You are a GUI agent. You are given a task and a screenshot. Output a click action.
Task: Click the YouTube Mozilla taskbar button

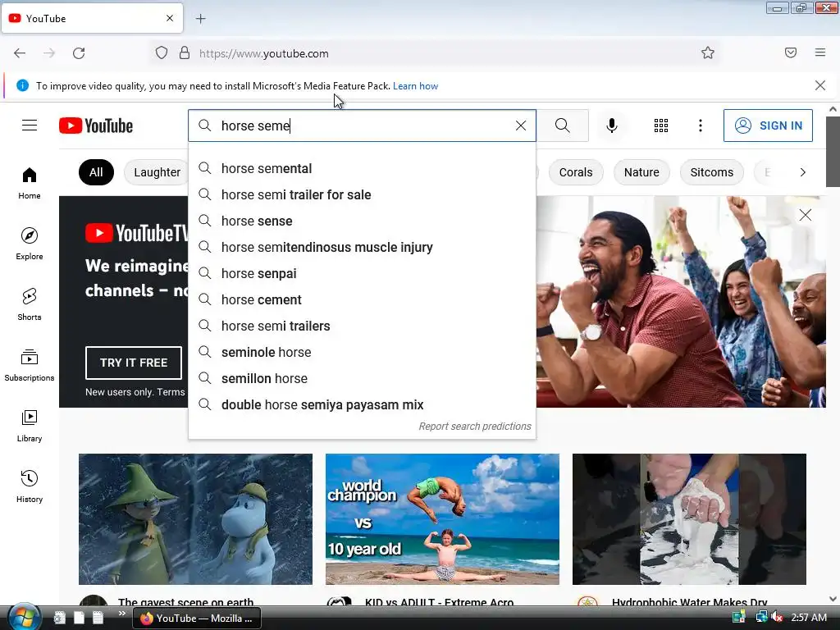tap(197, 619)
